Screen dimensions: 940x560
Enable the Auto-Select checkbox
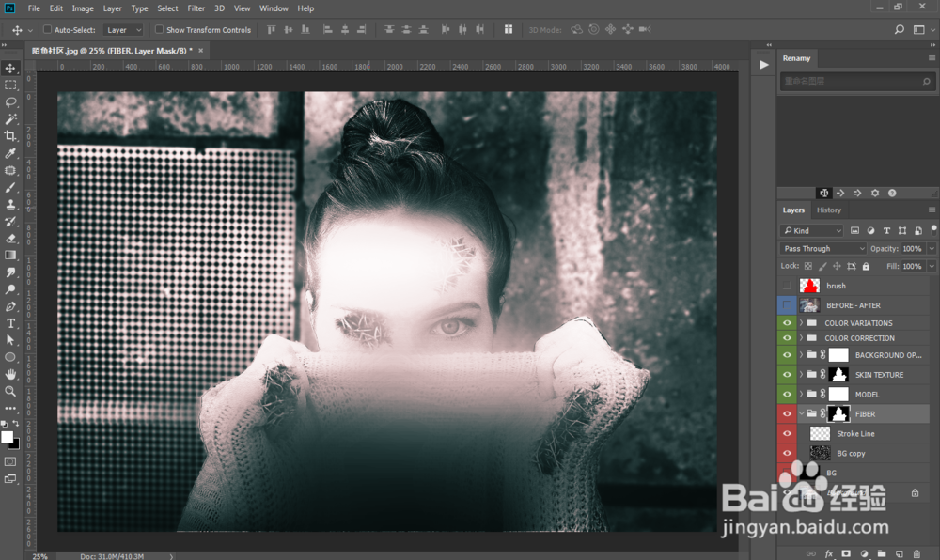47,29
